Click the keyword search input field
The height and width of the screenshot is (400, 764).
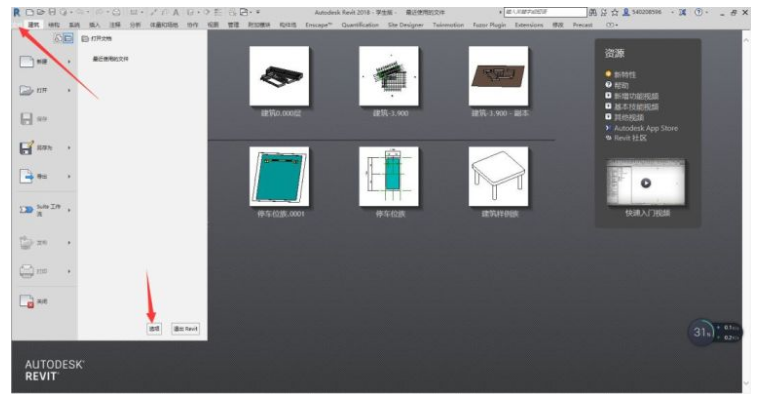[x=545, y=12]
